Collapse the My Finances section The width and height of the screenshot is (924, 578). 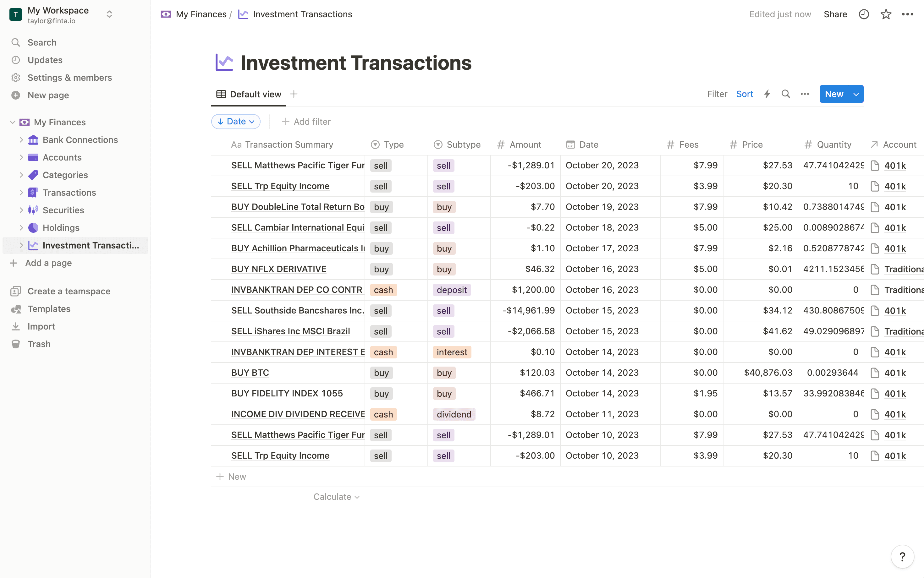click(x=12, y=122)
